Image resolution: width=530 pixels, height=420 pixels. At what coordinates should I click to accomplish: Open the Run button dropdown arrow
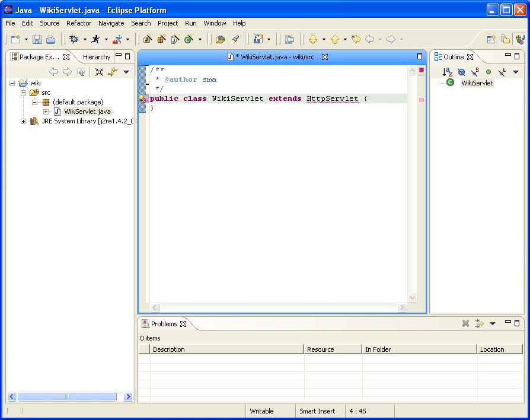pyautogui.click(x=106, y=40)
